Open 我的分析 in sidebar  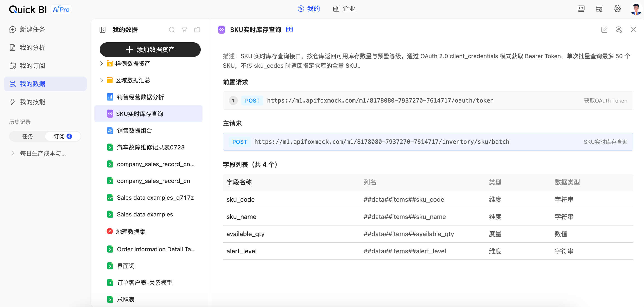pos(45,48)
